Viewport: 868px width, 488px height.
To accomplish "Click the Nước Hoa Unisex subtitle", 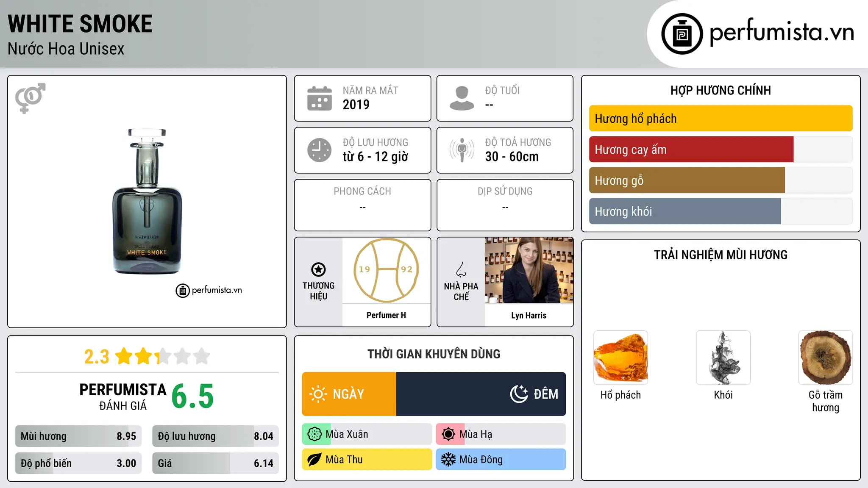I will pos(66,49).
